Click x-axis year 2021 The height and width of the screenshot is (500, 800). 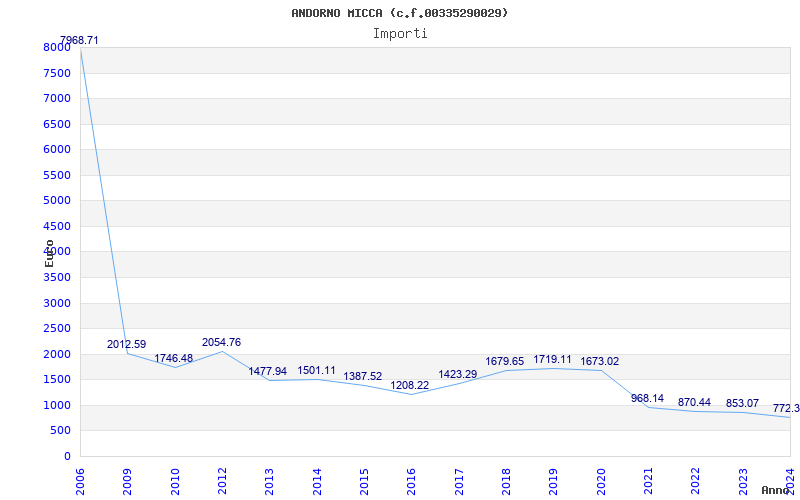[648, 482]
